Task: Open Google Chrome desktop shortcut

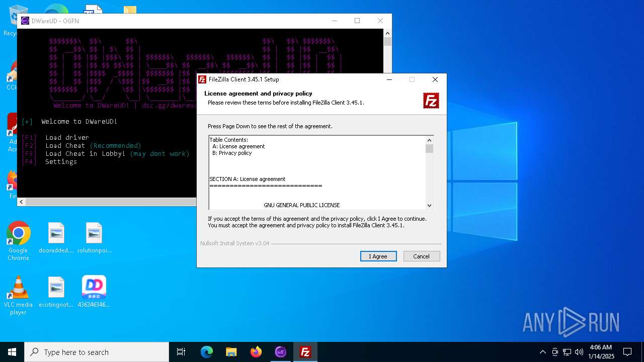Action: point(19,241)
